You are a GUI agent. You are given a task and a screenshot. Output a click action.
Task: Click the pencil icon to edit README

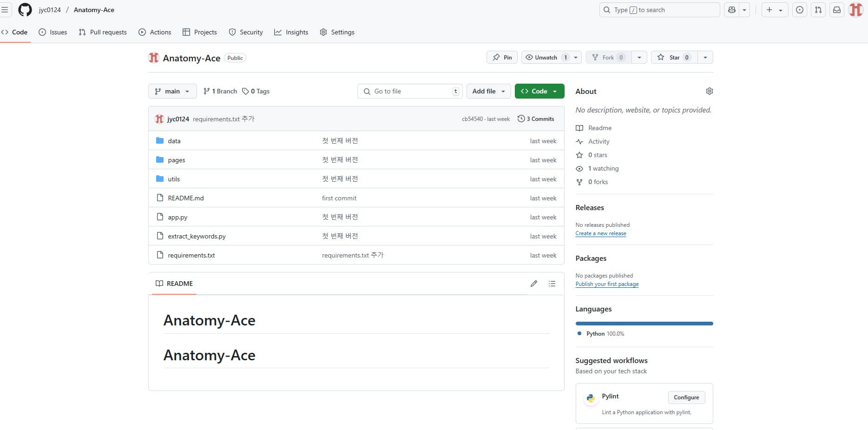[x=534, y=284]
